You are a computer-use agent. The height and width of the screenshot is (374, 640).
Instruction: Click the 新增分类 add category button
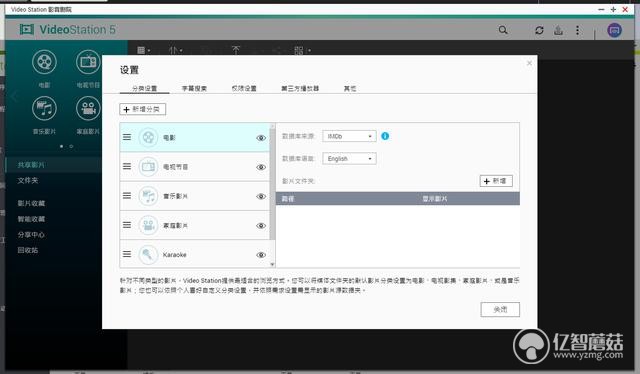(143, 109)
